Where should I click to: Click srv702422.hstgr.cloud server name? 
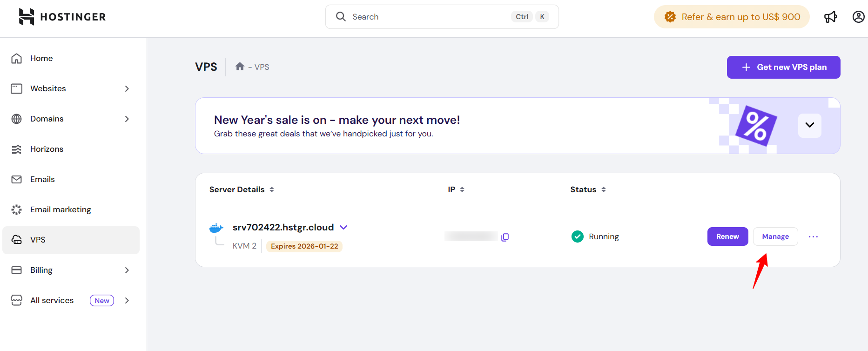pos(283,227)
